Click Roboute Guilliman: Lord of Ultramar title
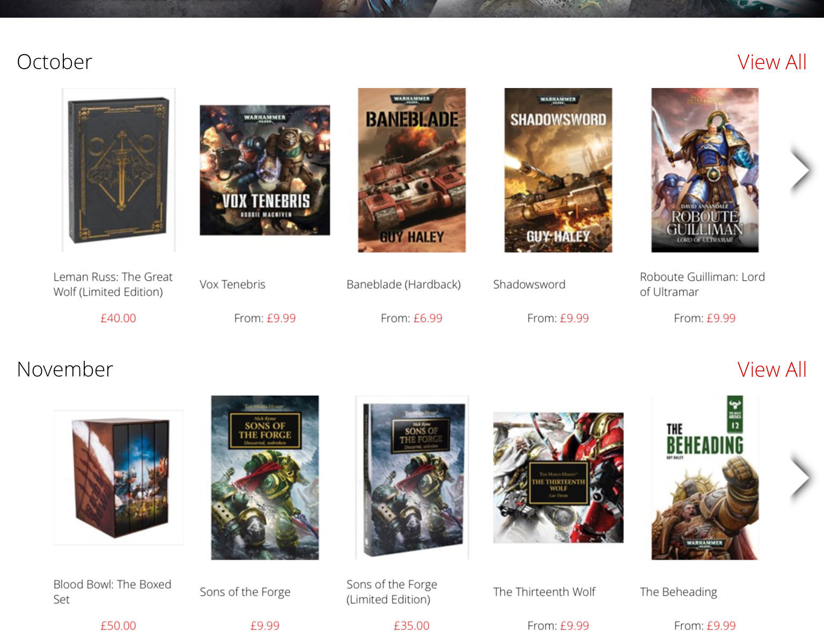The image size is (824, 644). click(x=702, y=284)
